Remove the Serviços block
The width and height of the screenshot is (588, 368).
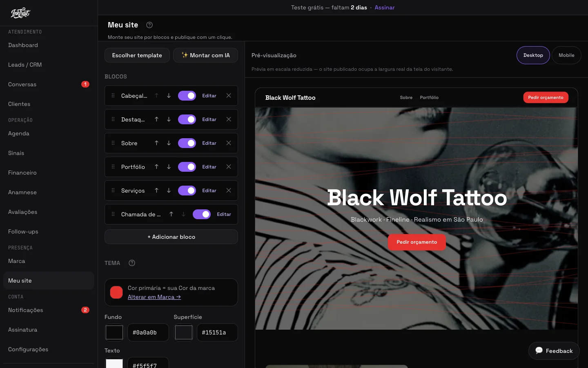[229, 191]
